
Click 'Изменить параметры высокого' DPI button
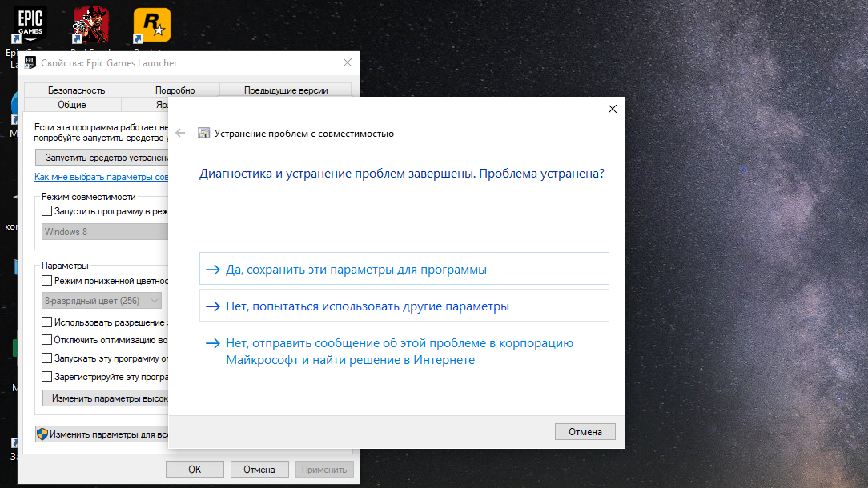(105, 398)
